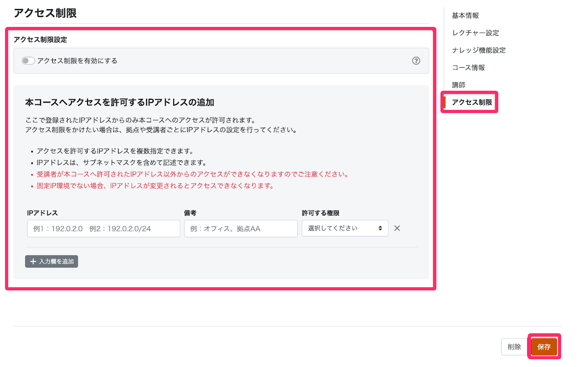Screen dimensions: 588x367
Task: Click the help question mark icon
Action: coord(416,61)
